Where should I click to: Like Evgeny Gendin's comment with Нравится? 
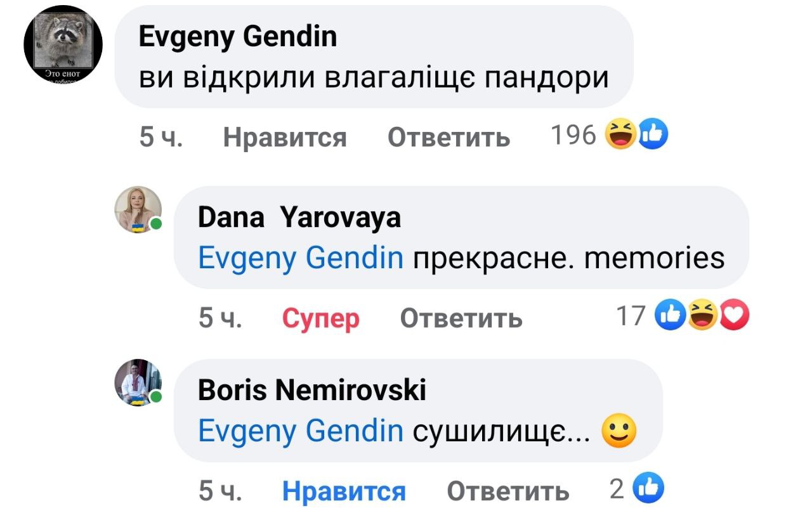click(x=285, y=136)
